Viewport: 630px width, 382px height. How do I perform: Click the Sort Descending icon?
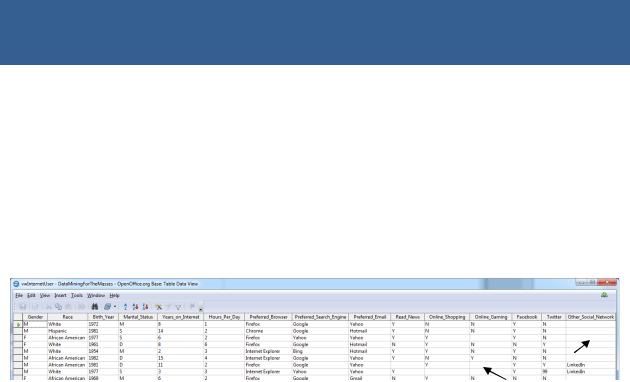145,307
